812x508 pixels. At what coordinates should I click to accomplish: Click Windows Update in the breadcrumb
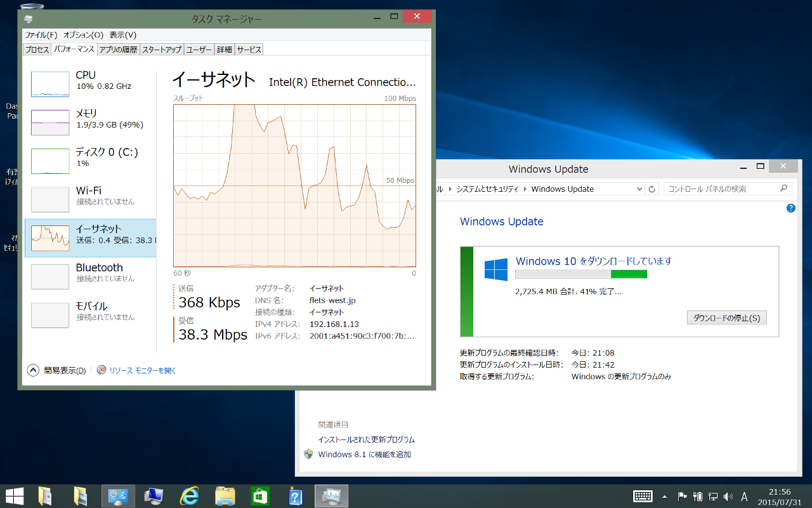tap(563, 189)
